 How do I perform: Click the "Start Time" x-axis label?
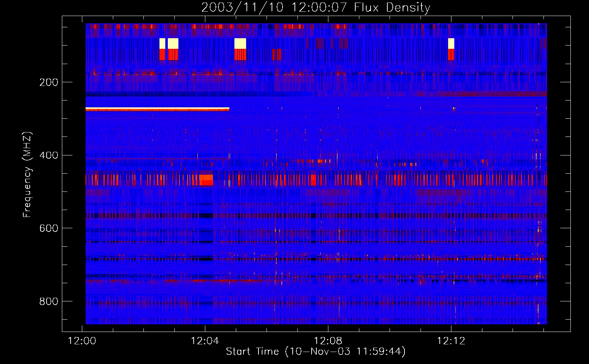click(x=252, y=351)
